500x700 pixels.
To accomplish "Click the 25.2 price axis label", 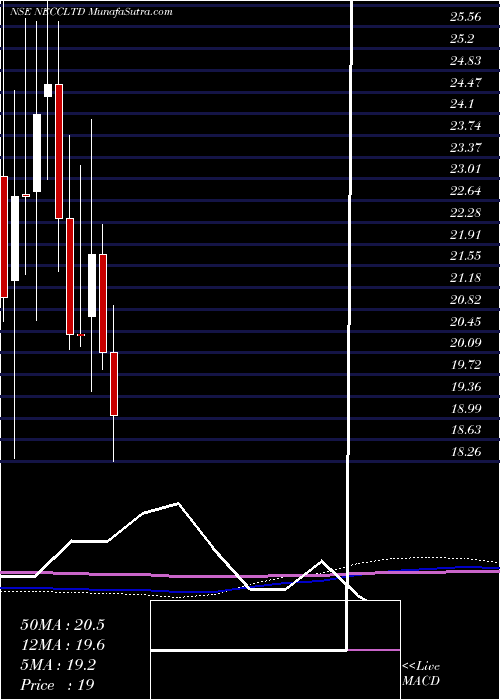I will click(462, 39).
